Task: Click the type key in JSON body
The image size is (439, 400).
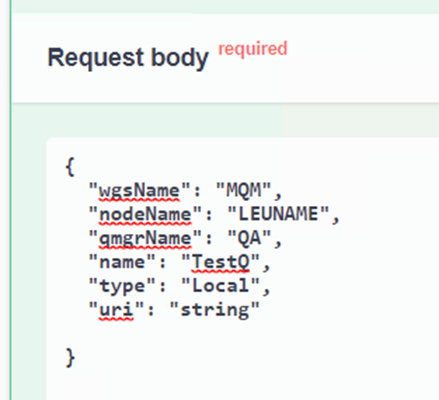Action: point(122,286)
